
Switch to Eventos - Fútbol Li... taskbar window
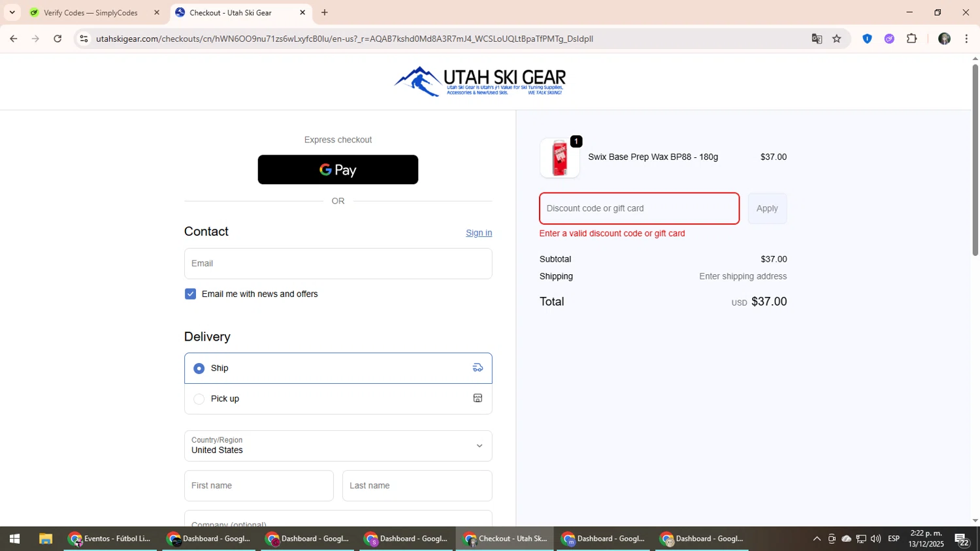(x=110, y=539)
